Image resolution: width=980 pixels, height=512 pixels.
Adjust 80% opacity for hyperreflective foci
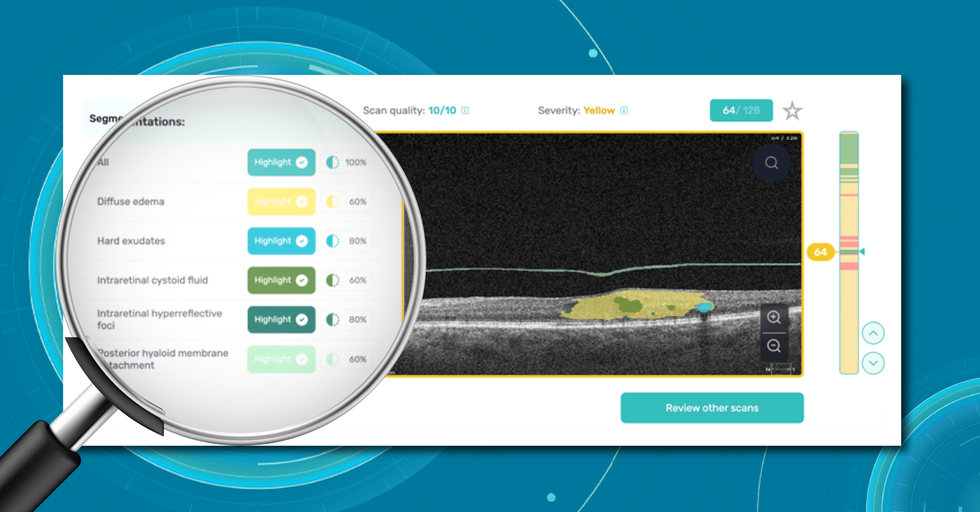(x=346, y=319)
